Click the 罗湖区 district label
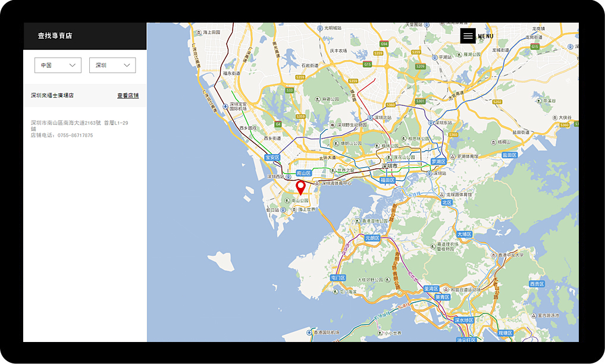 click(438, 162)
